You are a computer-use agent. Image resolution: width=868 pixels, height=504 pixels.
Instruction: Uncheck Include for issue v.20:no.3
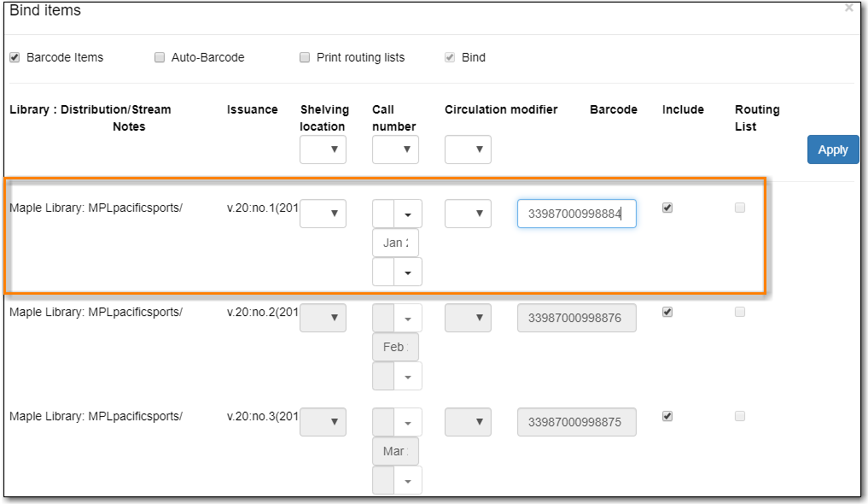(667, 416)
